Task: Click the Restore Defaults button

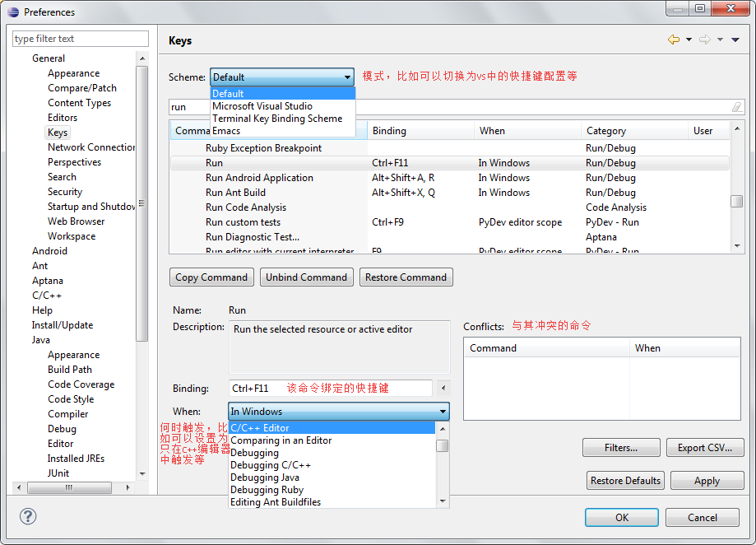Action: (x=625, y=481)
